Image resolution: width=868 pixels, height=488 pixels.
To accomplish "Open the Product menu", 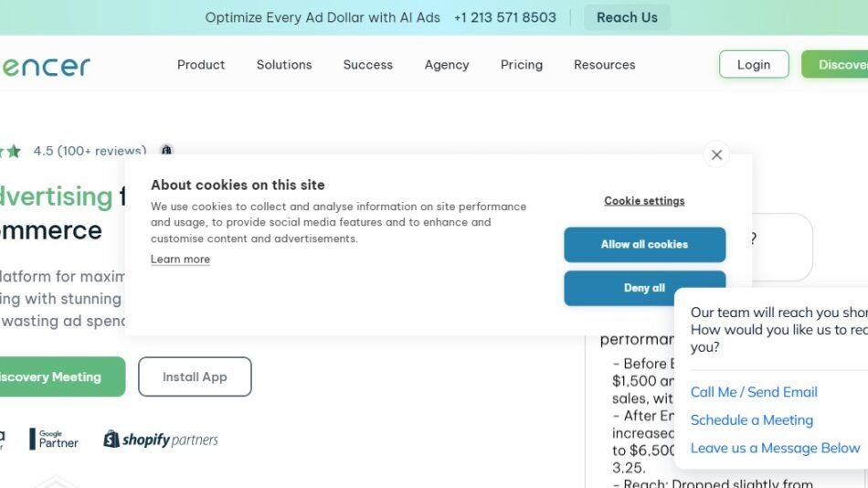I will click(x=201, y=65).
